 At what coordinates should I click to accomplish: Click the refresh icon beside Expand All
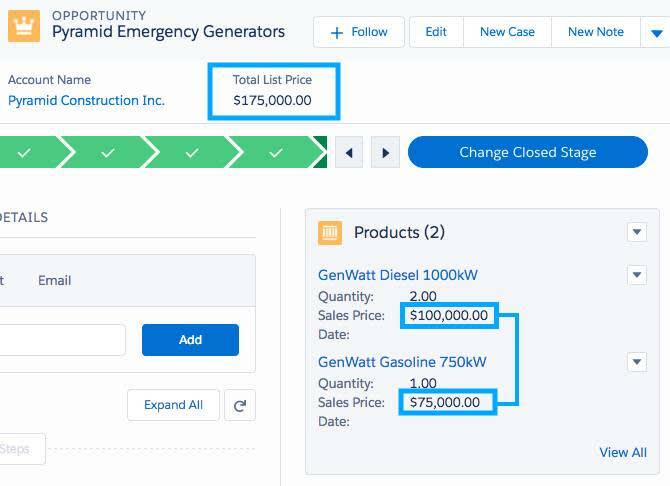(x=240, y=405)
